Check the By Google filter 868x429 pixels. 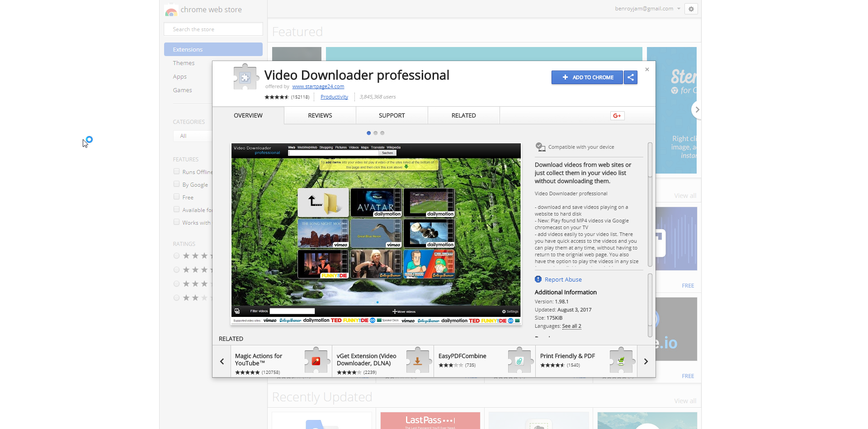[x=177, y=184]
